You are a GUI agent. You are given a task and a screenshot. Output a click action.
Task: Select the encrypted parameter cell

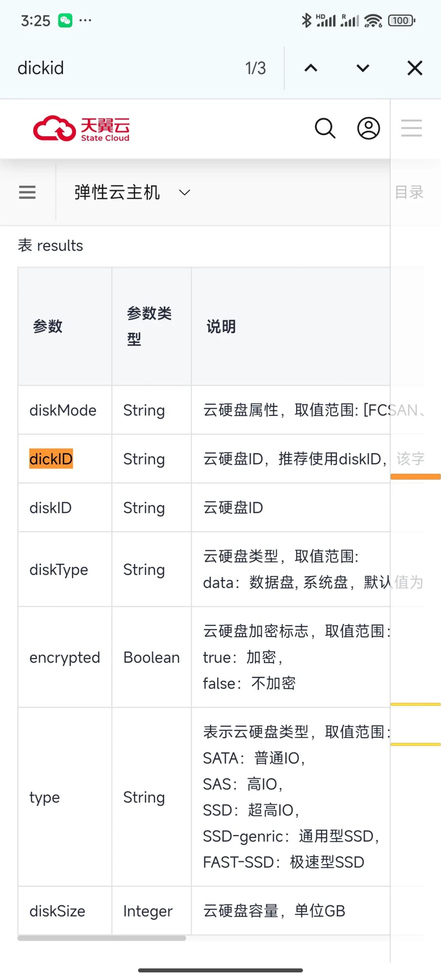point(65,658)
